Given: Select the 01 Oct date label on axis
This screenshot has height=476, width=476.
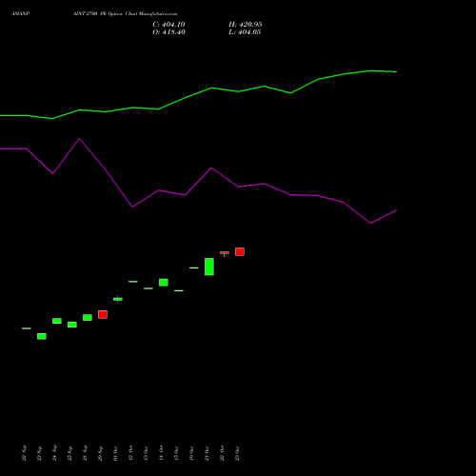Looking at the screenshot, I should pos(115,453).
